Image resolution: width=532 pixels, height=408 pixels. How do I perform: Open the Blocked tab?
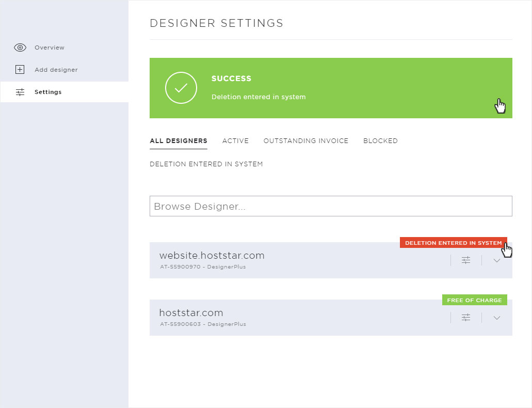pyautogui.click(x=380, y=141)
